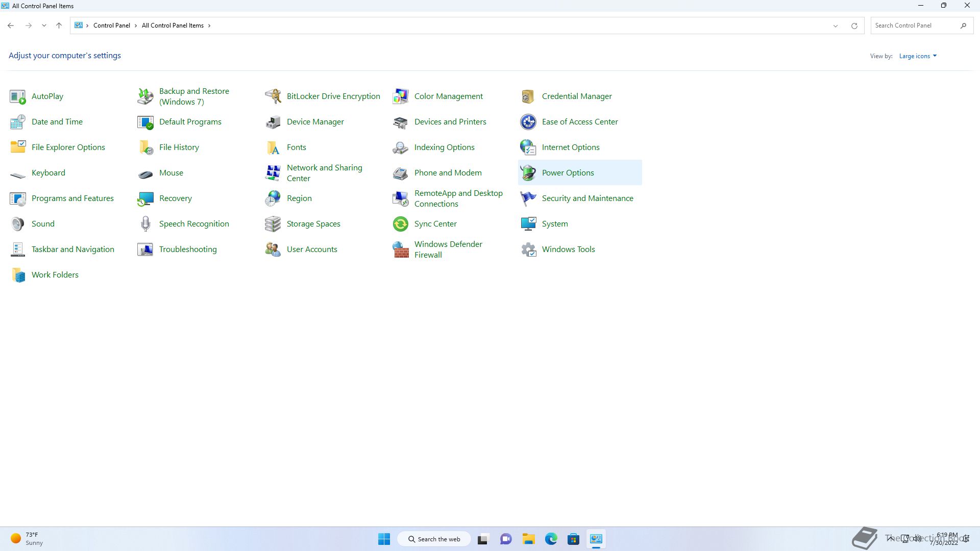Screen dimensions: 980x551
Task: Open Phone and Modem icon
Action: (401, 173)
